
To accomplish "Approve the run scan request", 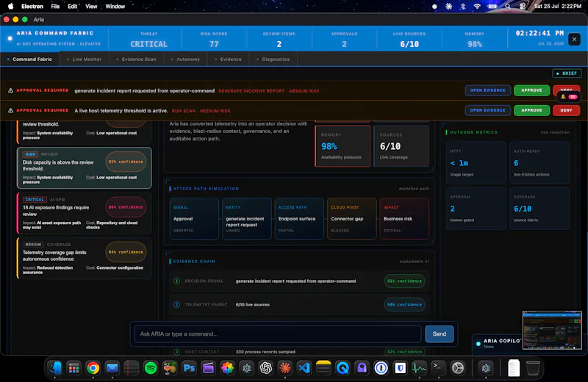I will [x=531, y=110].
